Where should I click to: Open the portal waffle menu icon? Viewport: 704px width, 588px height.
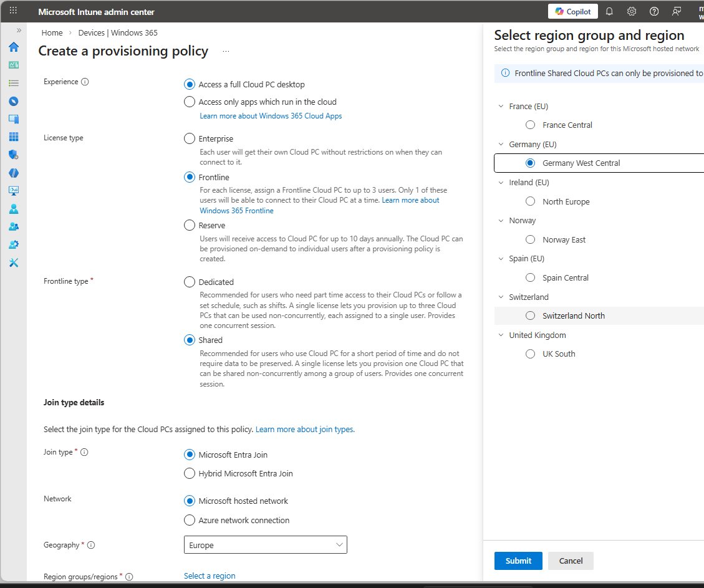14,11
